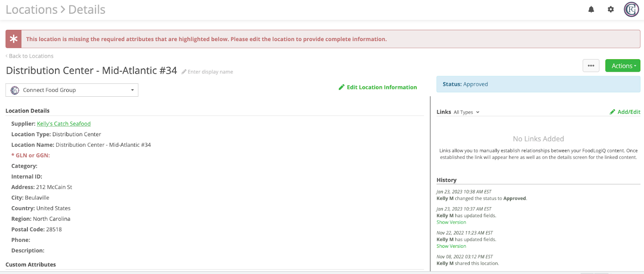Open the three-dots more options button
The image size is (644, 274).
click(x=591, y=66)
